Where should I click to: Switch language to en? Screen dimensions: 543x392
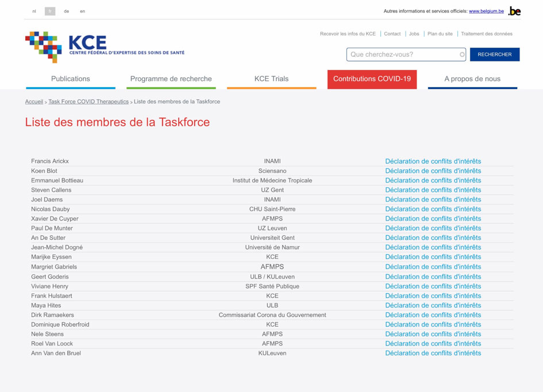point(83,11)
